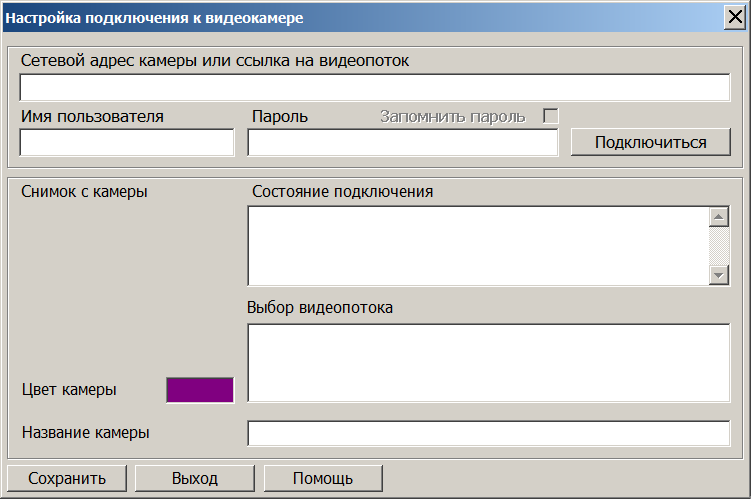Click into the Пароль input field
The width and height of the screenshot is (751, 499).
click(402, 143)
